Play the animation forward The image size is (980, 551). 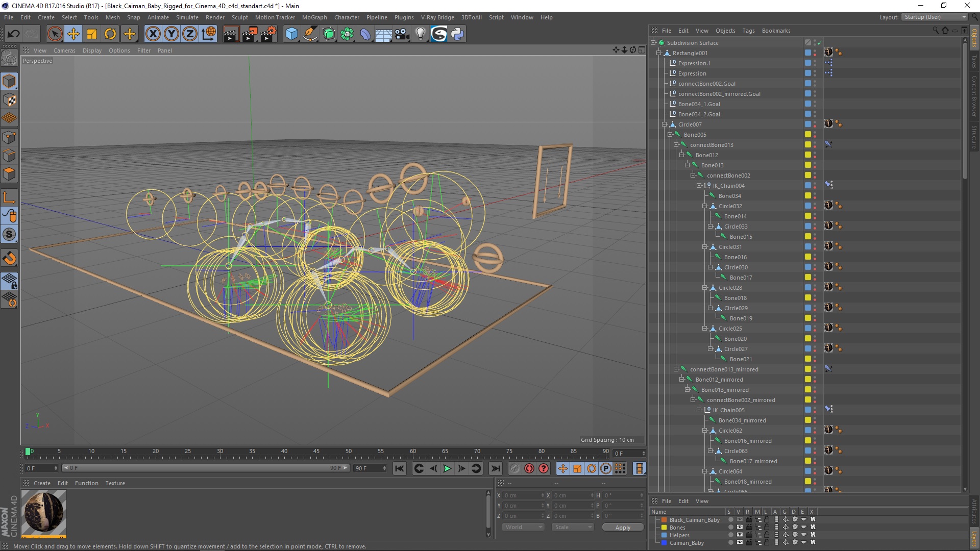(447, 468)
